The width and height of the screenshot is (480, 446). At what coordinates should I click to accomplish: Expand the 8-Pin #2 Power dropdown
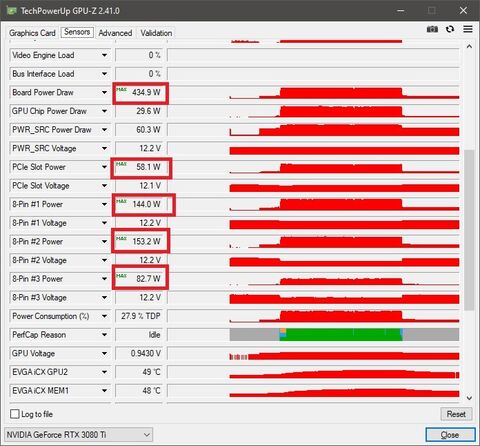[x=104, y=242]
